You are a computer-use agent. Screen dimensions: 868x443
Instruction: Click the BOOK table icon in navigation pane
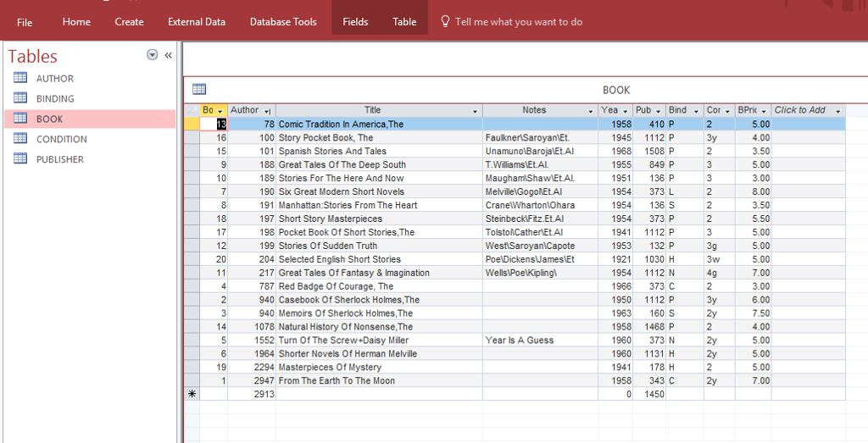coord(20,119)
